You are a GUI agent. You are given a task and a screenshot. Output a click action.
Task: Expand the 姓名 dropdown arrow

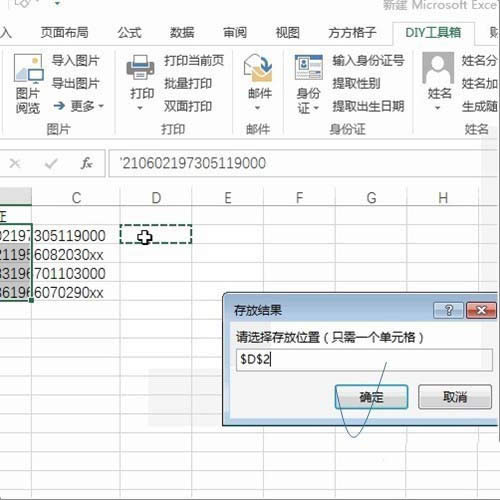[x=438, y=108]
